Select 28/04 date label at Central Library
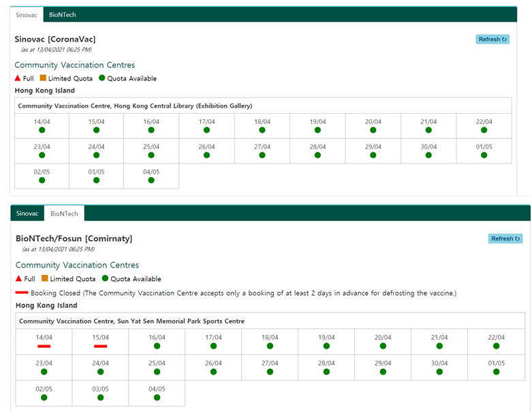Image resolution: width=532 pixels, height=412 pixels. pyautogui.click(x=317, y=147)
